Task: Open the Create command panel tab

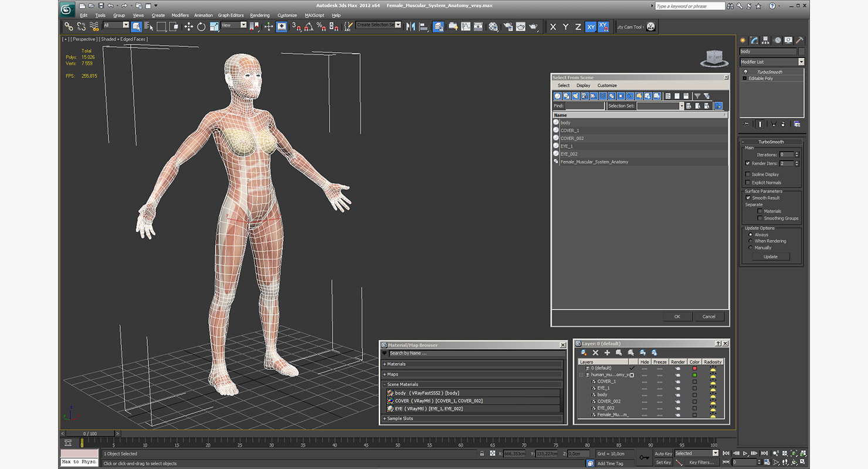Action: coord(743,40)
